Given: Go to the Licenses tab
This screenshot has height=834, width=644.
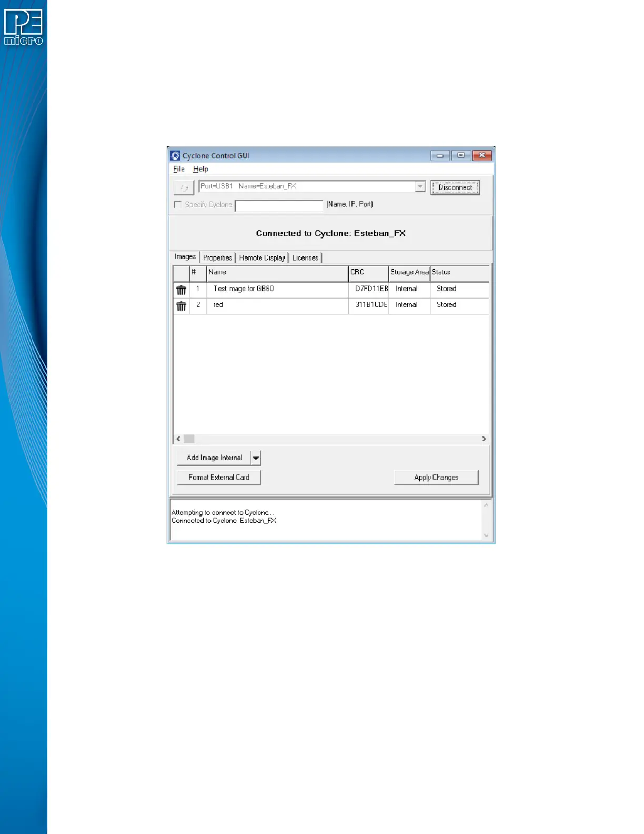Looking at the screenshot, I should coord(305,258).
